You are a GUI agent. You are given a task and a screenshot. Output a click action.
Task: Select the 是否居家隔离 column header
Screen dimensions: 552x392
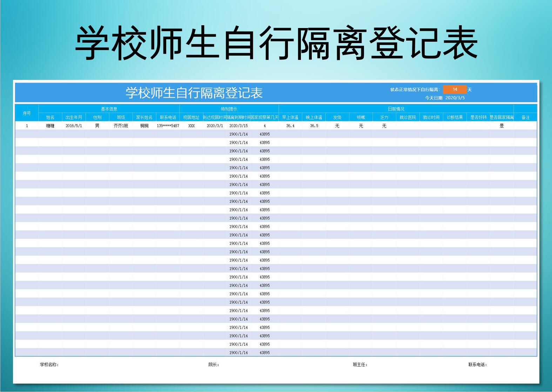502,117
